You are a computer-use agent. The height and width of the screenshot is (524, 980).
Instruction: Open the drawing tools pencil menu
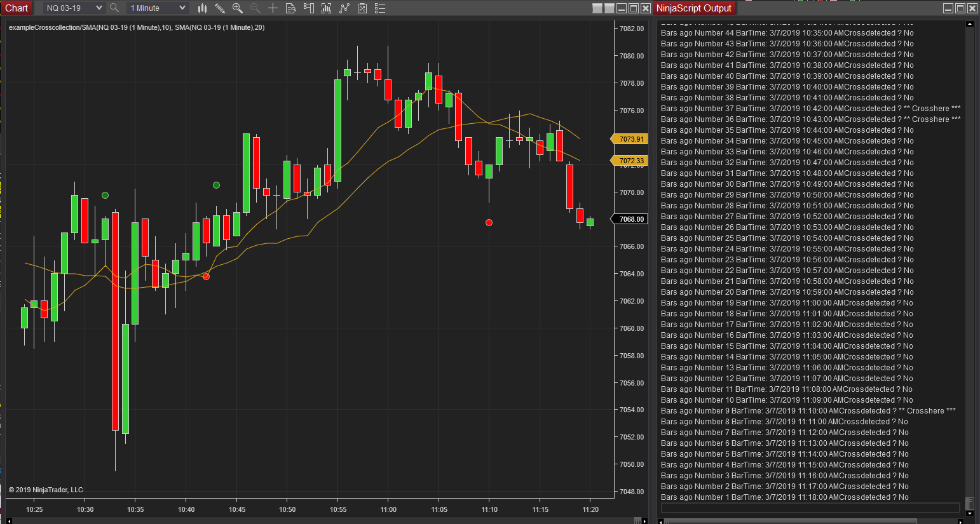[x=220, y=8]
